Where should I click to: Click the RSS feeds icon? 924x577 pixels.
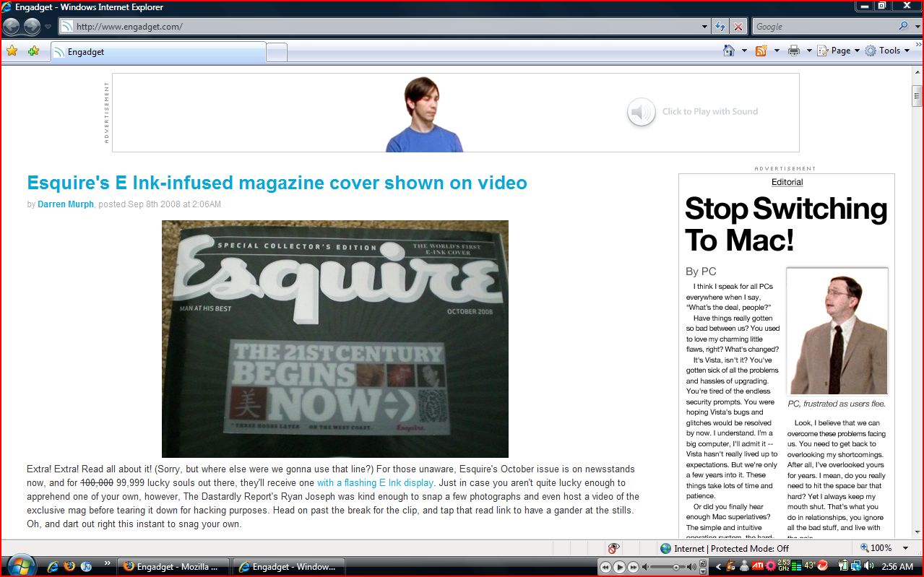coord(761,51)
